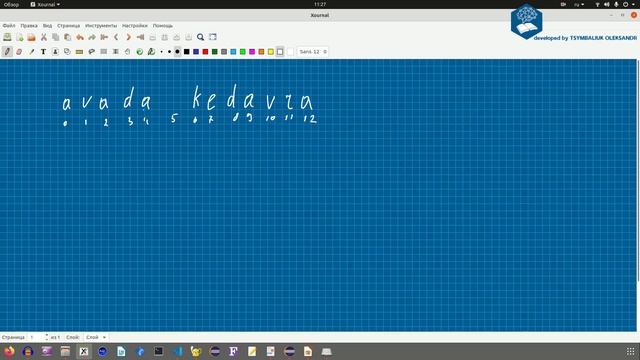The width and height of the screenshot is (640, 360).
Task: Reset zoom to normal size
Action: point(188,37)
